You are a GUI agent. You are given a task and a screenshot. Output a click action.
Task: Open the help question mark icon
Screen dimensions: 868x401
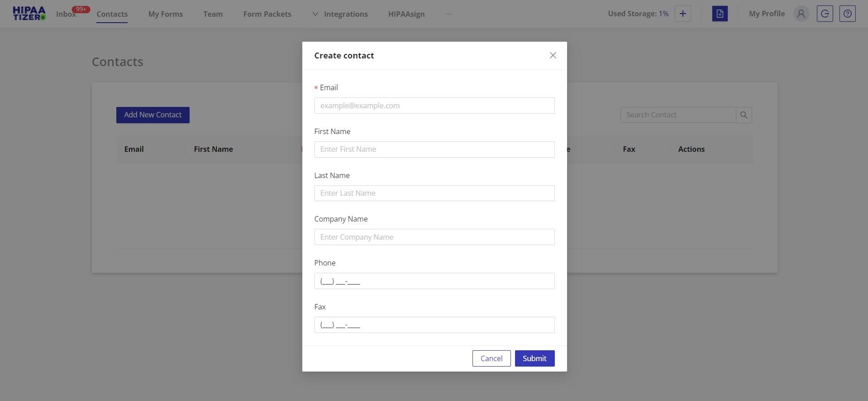[847, 14]
